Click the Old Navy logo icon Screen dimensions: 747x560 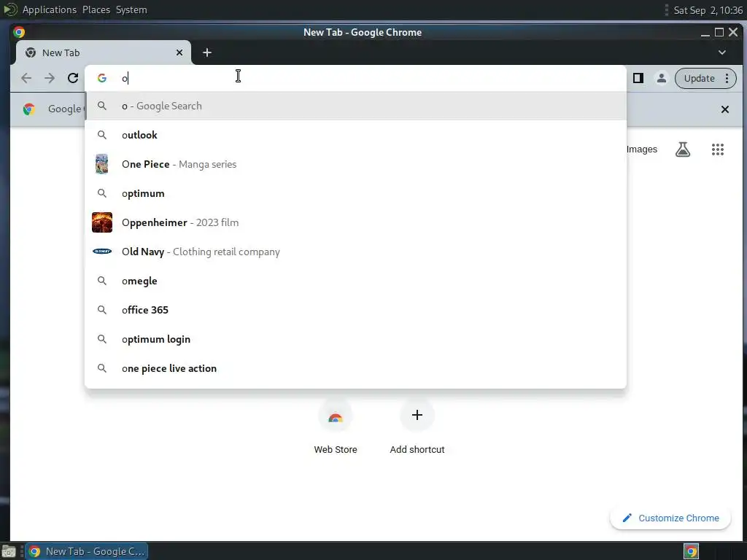point(102,252)
